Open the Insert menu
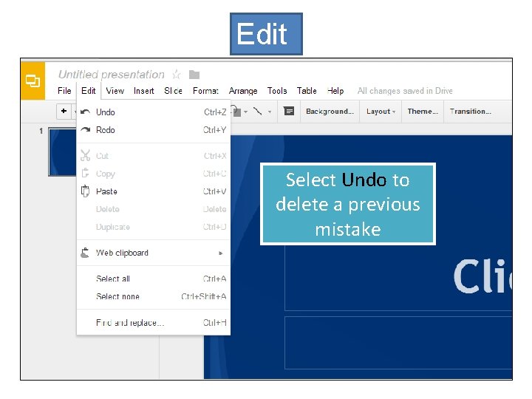Screen dimensions: 532x399 coord(144,91)
